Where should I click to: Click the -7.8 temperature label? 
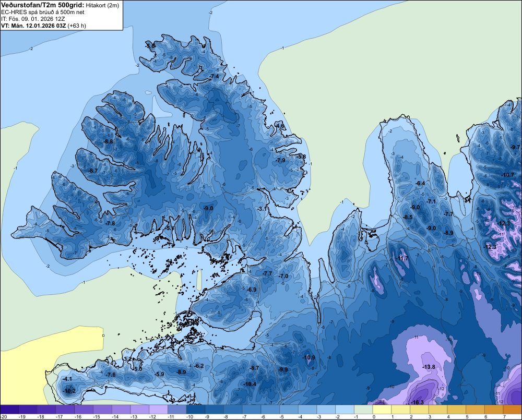click(x=110, y=223)
